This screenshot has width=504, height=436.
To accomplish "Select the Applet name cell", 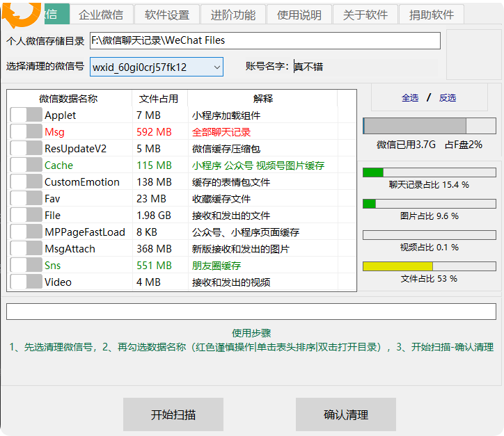I will [60, 115].
